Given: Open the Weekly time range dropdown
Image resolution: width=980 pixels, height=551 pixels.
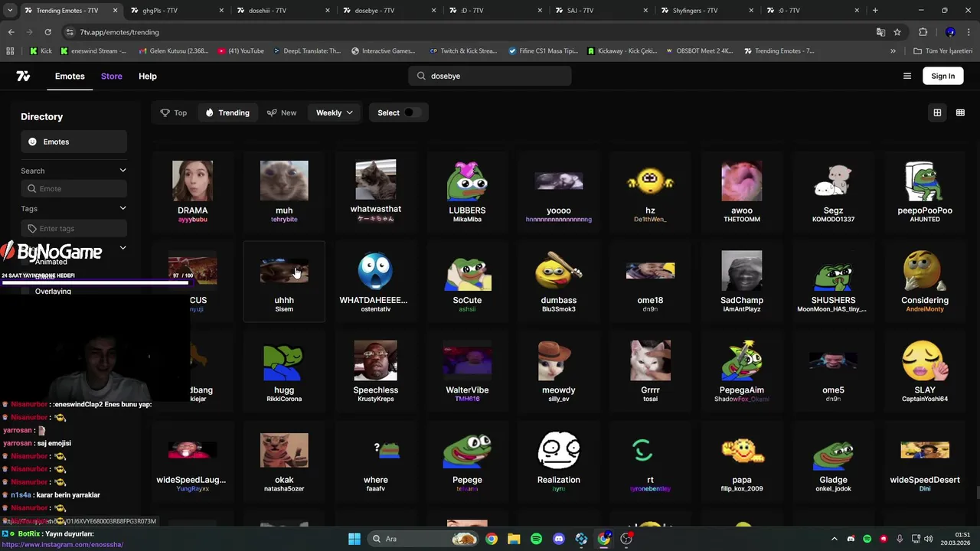Looking at the screenshot, I should click(x=335, y=112).
